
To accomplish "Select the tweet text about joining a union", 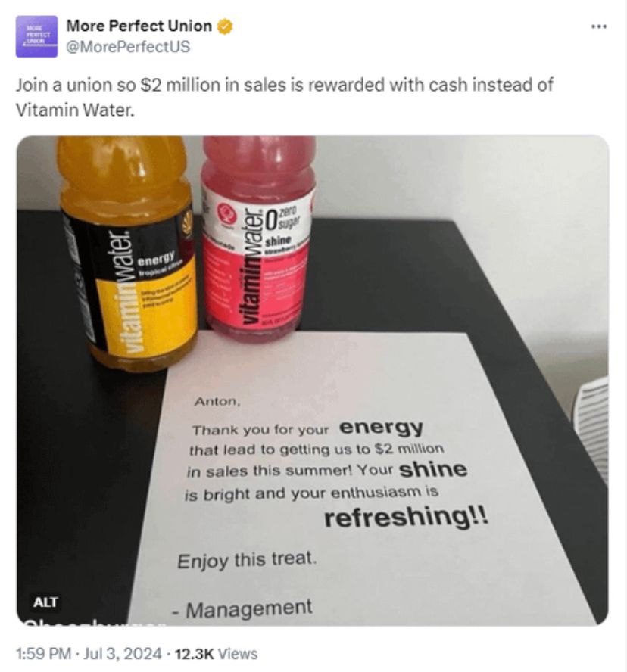I will [x=284, y=98].
